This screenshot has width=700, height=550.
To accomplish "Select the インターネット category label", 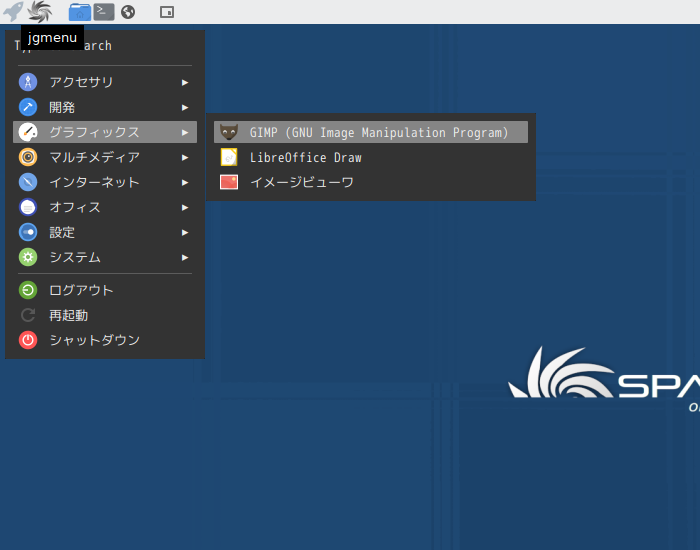I will (95, 182).
